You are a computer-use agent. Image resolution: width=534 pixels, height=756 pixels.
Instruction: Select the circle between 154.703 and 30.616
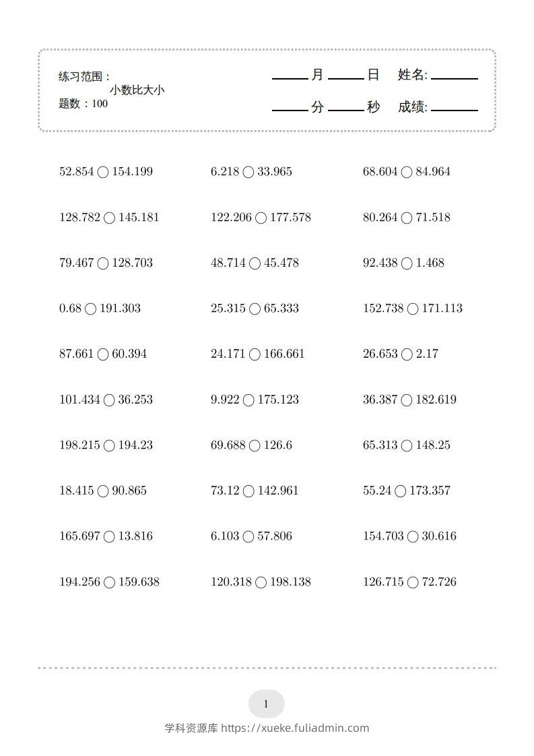[x=413, y=537]
